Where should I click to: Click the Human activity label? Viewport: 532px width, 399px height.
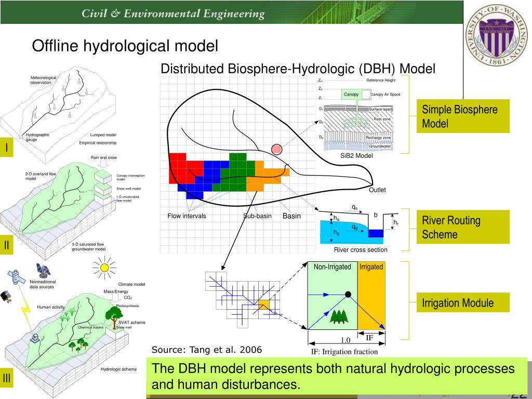tap(50, 307)
